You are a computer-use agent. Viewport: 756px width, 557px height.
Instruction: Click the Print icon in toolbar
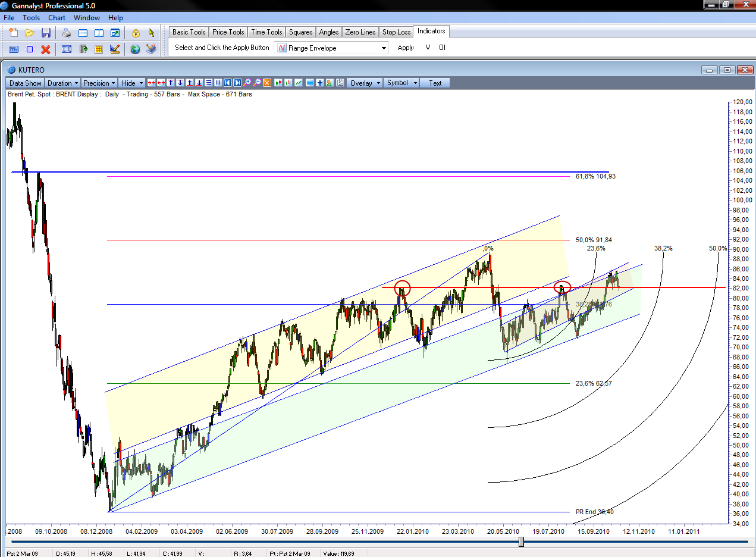pos(67,33)
